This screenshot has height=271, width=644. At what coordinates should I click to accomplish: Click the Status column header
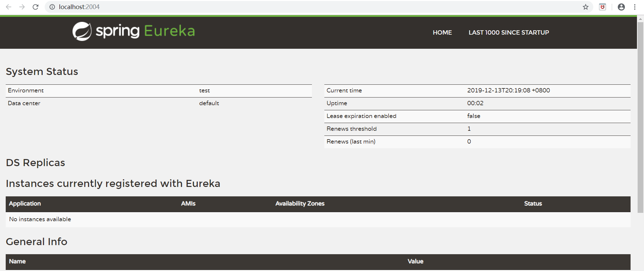[x=533, y=203]
